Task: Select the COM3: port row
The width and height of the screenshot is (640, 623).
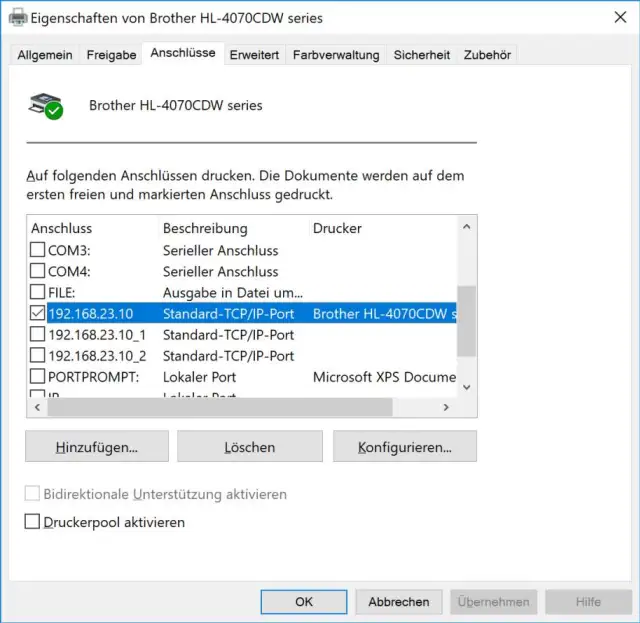Action: 243,250
